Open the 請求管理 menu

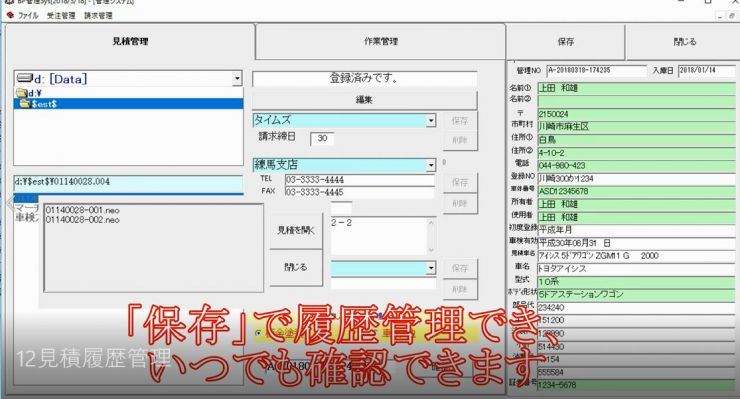[x=98, y=16]
